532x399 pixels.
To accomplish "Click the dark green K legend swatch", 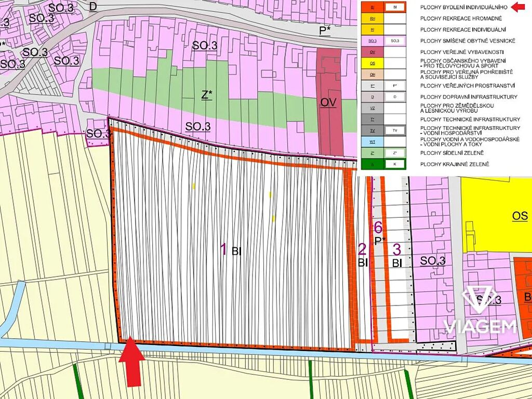I will [373, 164].
